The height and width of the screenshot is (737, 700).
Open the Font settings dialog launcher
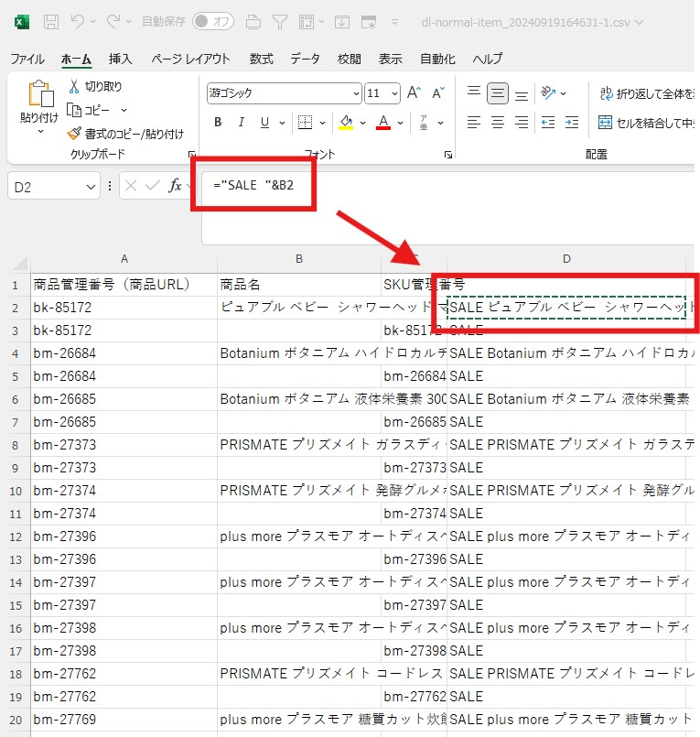[x=448, y=154]
